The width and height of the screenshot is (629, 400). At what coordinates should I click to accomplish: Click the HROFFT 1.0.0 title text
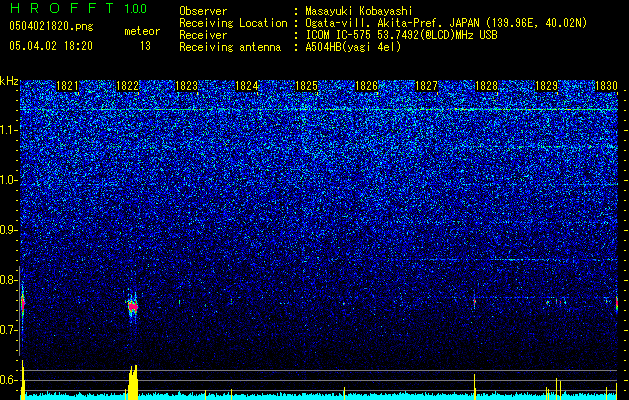79,8
